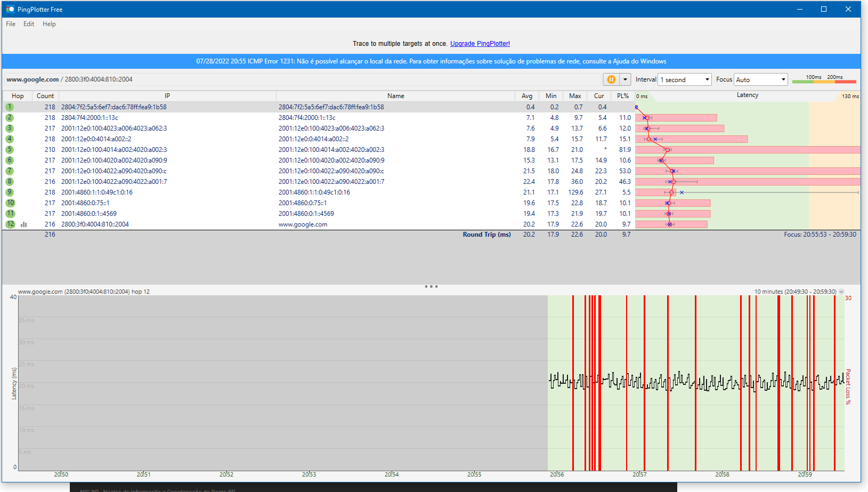
Task: Select the www.google.com name cell in hop 12
Action: [x=303, y=224]
